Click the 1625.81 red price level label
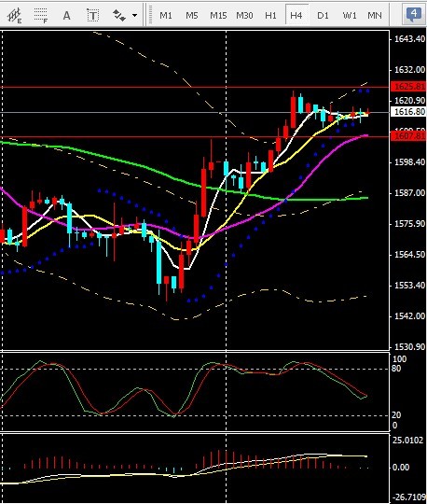The width and height of the screenshot is (427, 504). tap(408, 87)
